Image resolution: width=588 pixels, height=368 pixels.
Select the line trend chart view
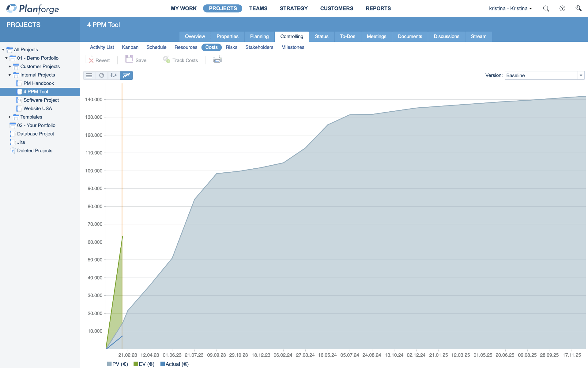click(126, 75)
